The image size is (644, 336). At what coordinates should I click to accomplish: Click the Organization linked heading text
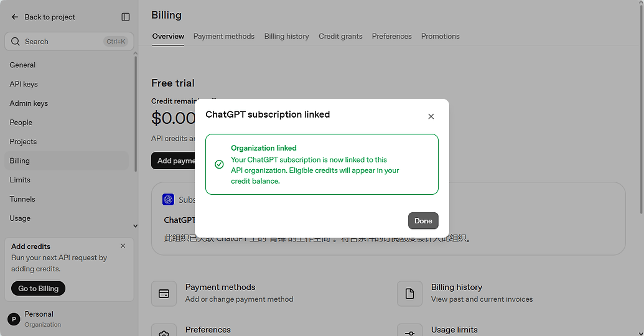(x=264, y=148)
